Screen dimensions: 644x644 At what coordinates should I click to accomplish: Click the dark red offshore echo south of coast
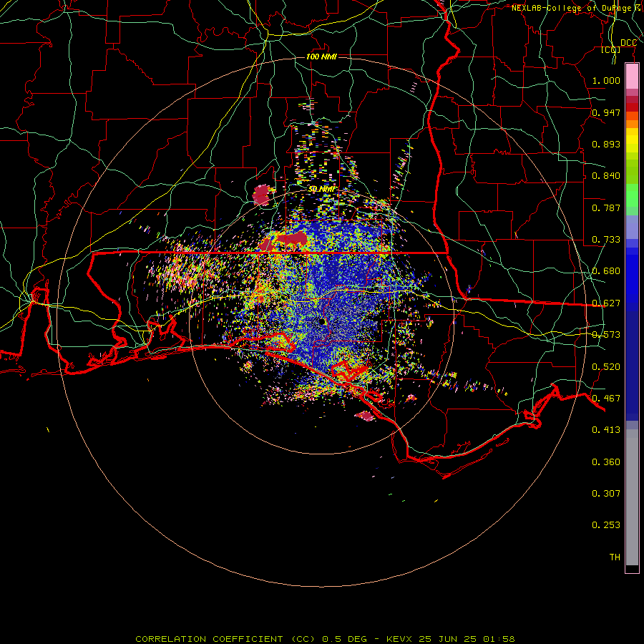click(x=365, y=416)
